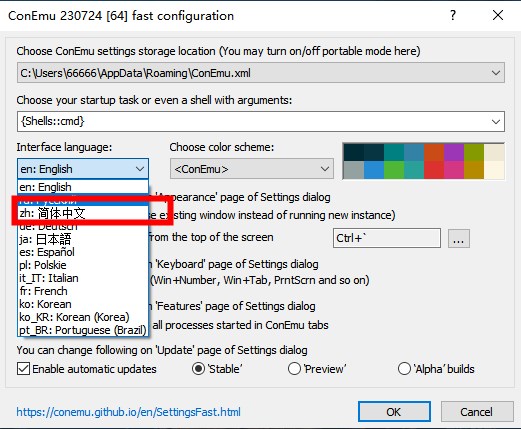Open the SettingsFast.html documentation link
This screenshot has width=521, height=429.
tap(129, 412)
